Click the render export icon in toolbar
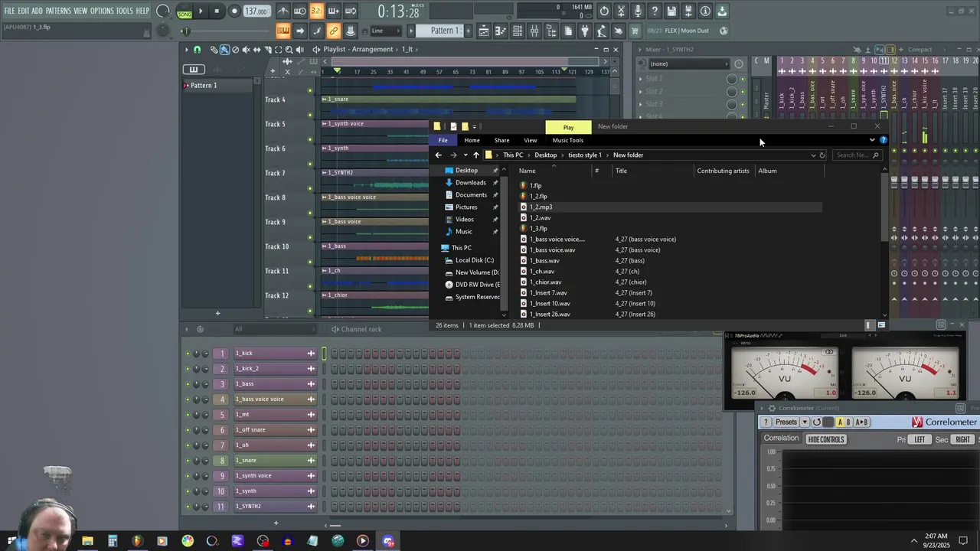980x551 pixels. coord(688,11)
